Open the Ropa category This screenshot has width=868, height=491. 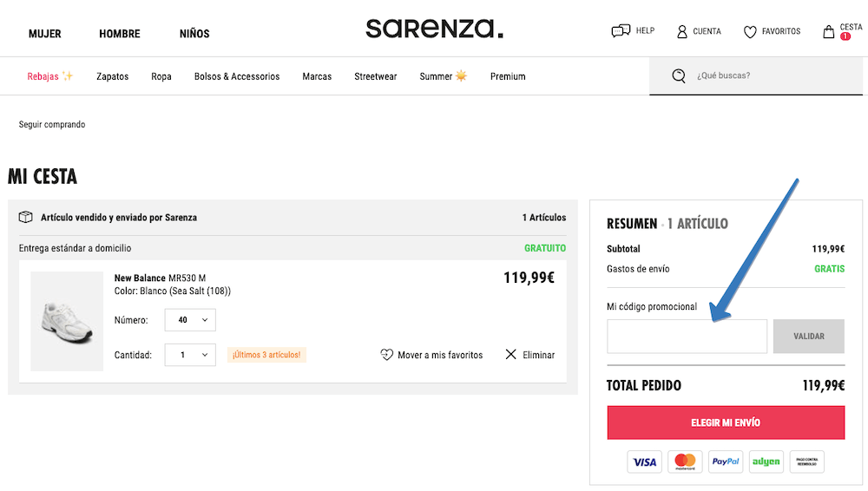(161, 76)
